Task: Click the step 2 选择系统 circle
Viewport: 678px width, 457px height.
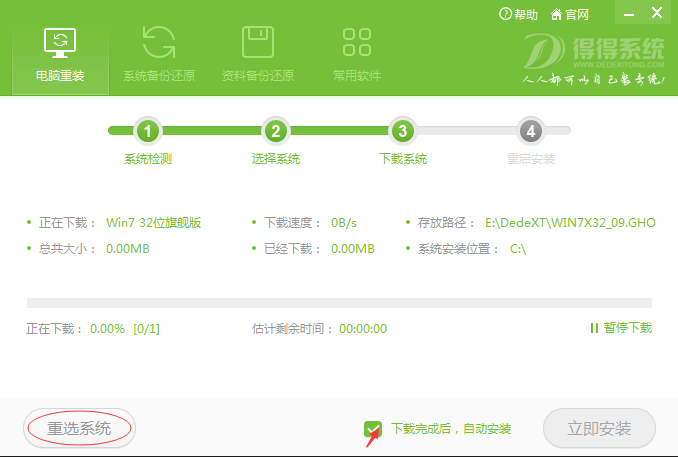Action: point(275,131)
